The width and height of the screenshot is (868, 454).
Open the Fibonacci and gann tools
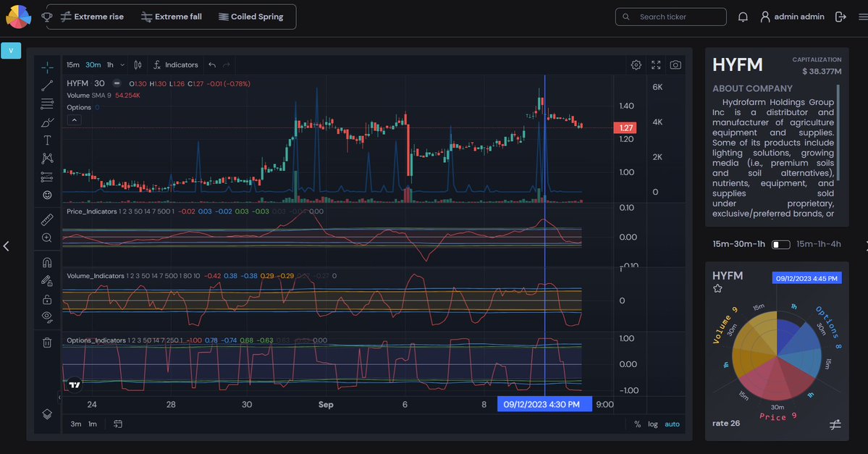(47, 104)
